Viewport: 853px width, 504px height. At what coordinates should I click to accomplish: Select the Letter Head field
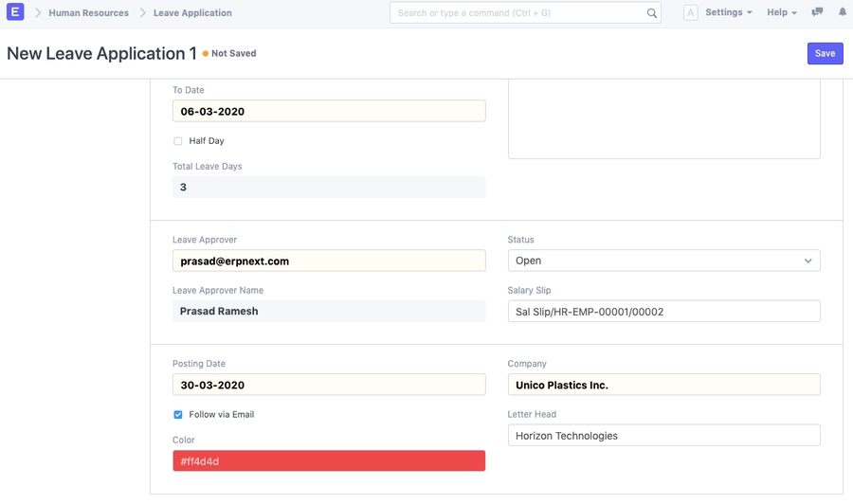[x=663, y=436]
